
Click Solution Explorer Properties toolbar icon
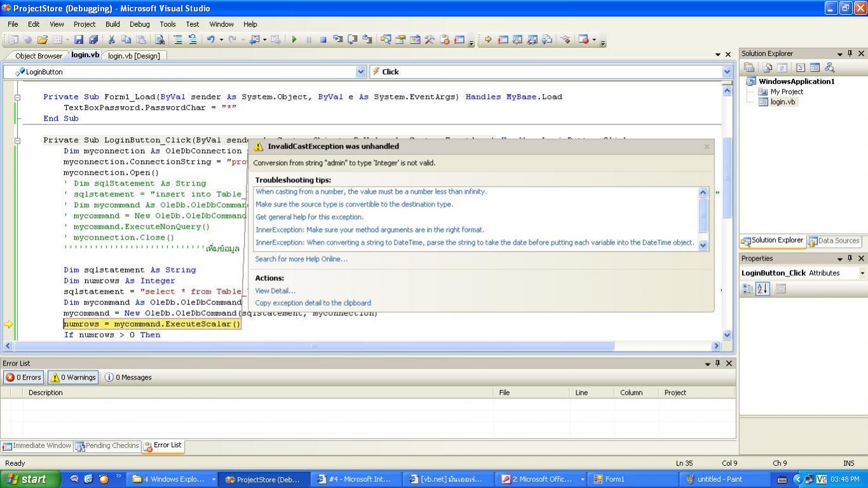click(x=749, y=67)
